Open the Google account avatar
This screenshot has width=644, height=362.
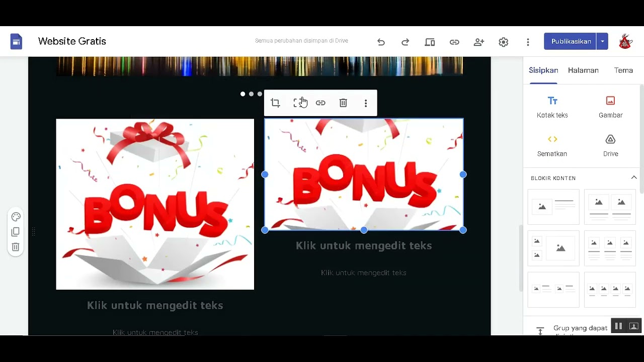pyautogui.click(x=625, y=41)
